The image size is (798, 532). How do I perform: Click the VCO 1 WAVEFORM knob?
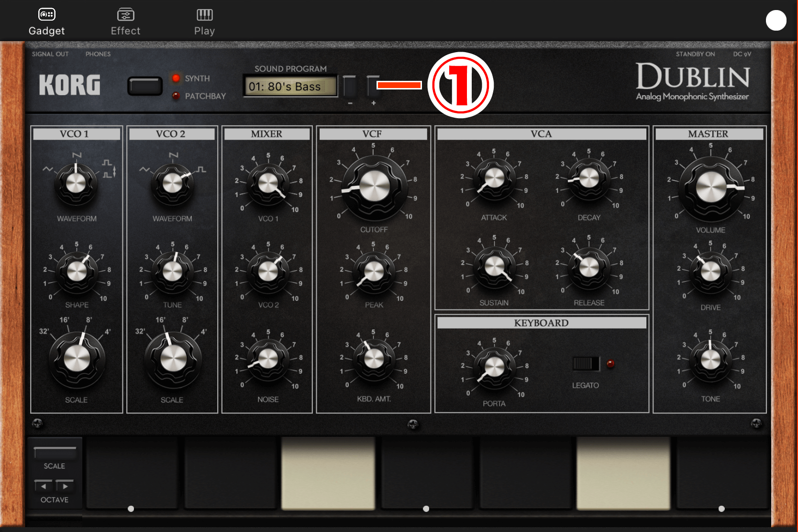coord(76,183)
